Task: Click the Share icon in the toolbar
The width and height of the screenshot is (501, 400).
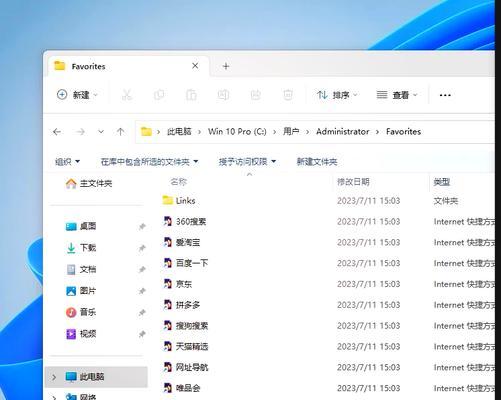Action: 256,95
